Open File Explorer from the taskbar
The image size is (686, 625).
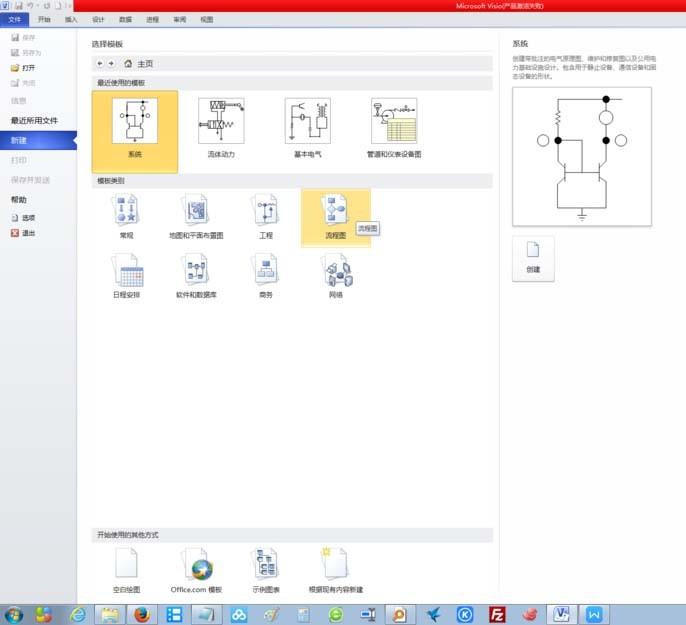(x=110, y=615)
